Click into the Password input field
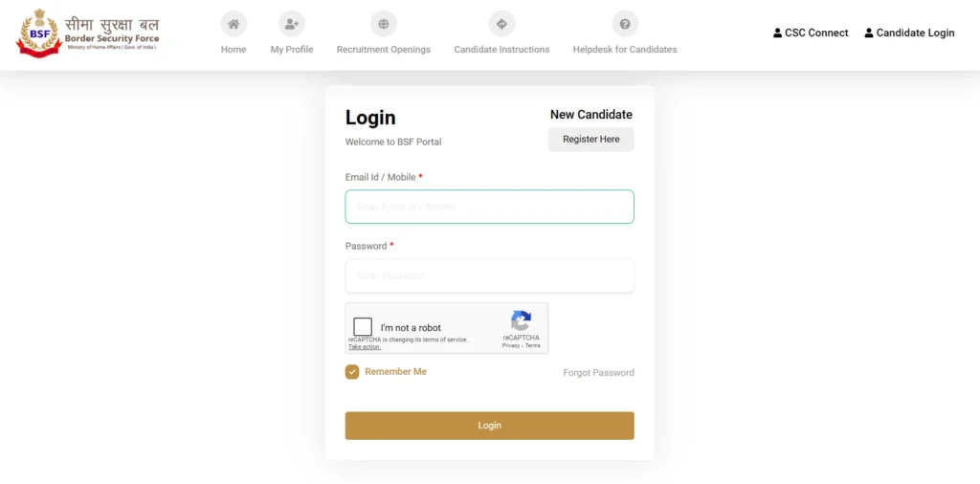 (x=489, y=275)
